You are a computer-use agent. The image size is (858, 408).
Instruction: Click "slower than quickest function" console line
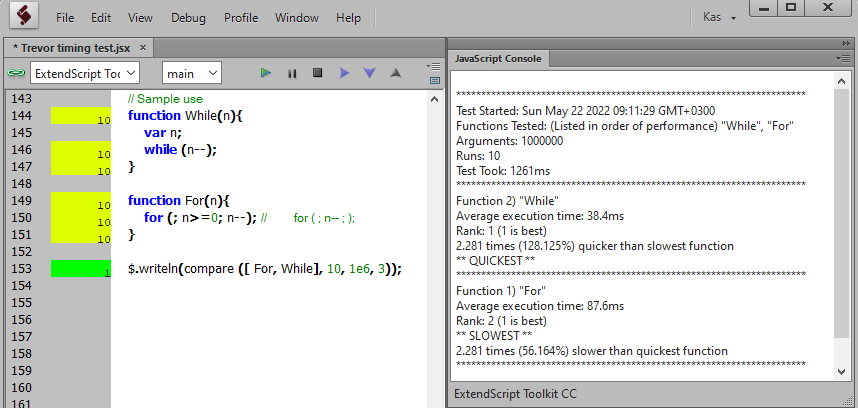click(x=592, y=351)
